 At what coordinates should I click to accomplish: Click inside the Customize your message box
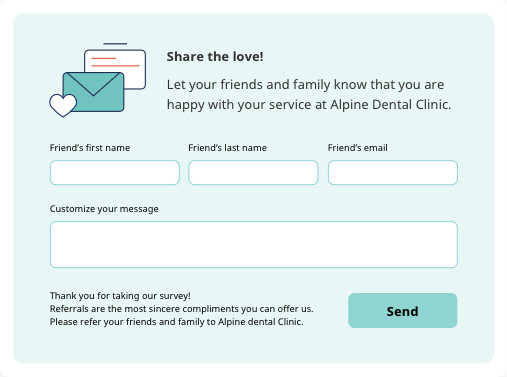pyautogui.click(x=254, y=244)
